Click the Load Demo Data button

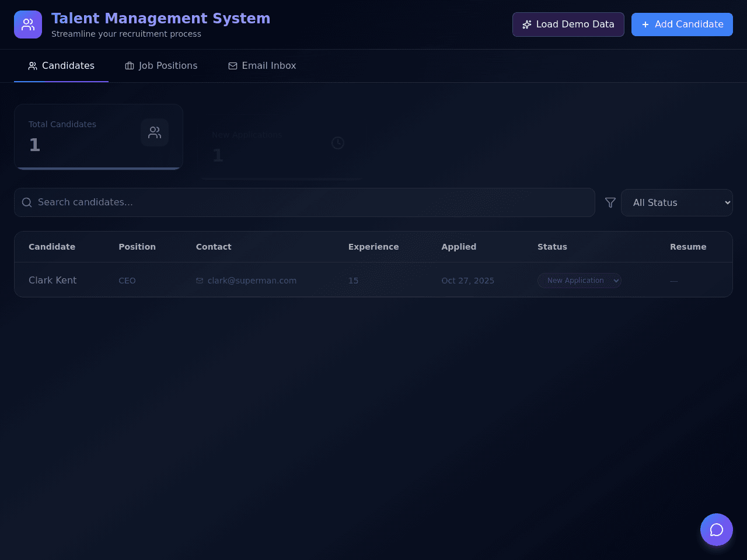[568, 24]
